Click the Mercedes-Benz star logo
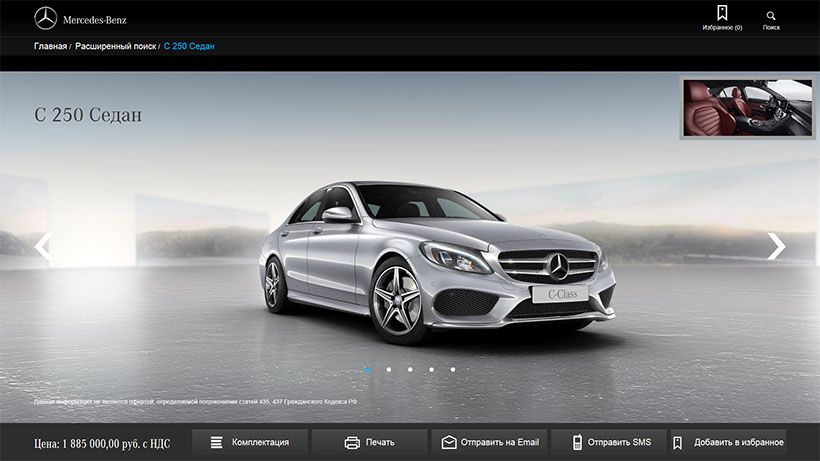Image resolution: width=820 pixels, height=461 pixels. click(x=45, y=18)
